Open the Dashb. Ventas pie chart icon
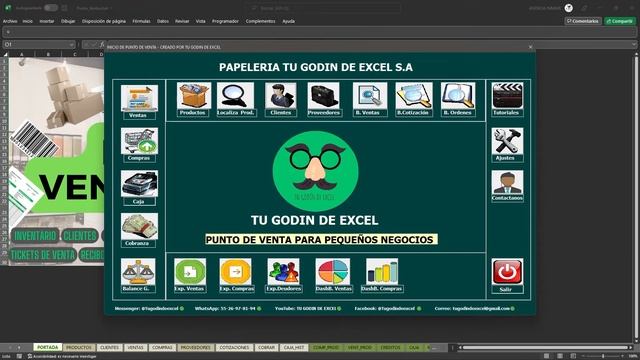The height and width of the screenshot is (360, 640). tap(333, 271)
